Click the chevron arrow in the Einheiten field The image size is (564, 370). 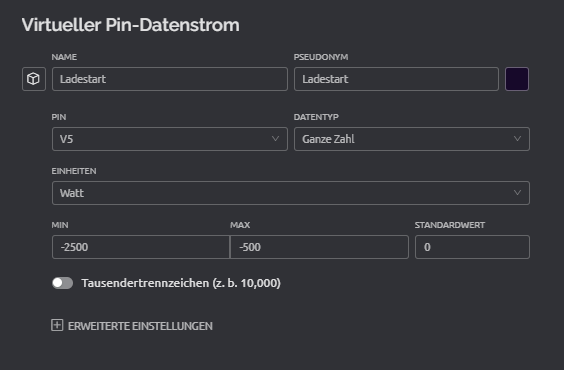[x=517, y=192]
